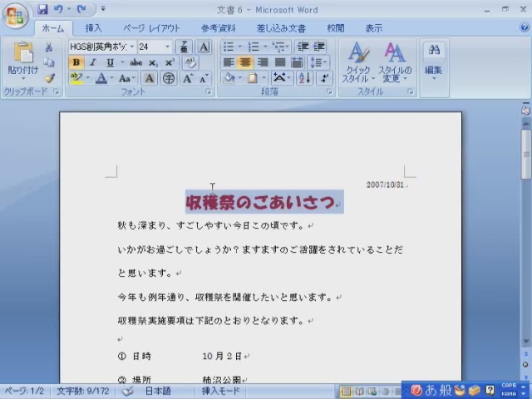Toggle Italic formatting

(92, 62)
